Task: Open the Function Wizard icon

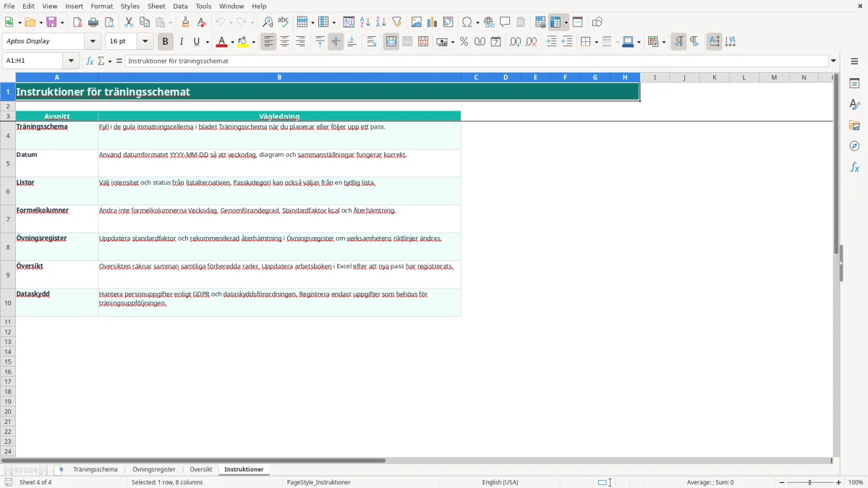Action: click(x=90, y=61)
